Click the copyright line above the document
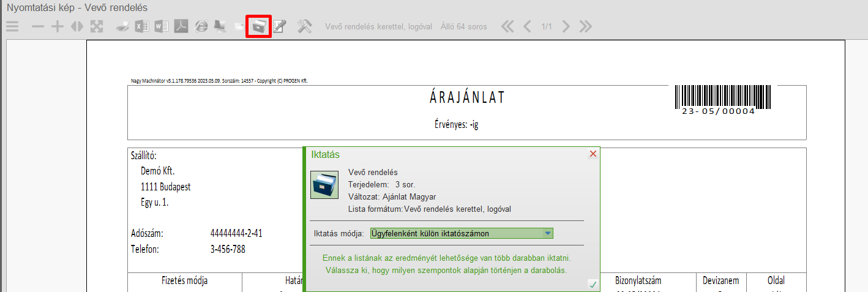 (219, 81)
